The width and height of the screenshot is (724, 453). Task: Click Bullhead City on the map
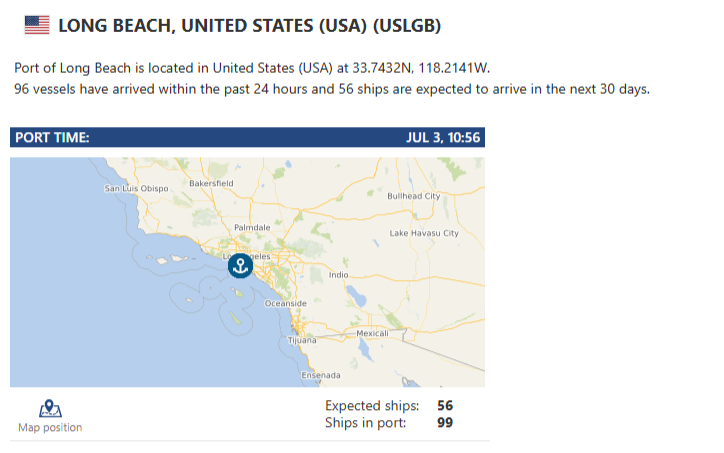click(414, 196)
